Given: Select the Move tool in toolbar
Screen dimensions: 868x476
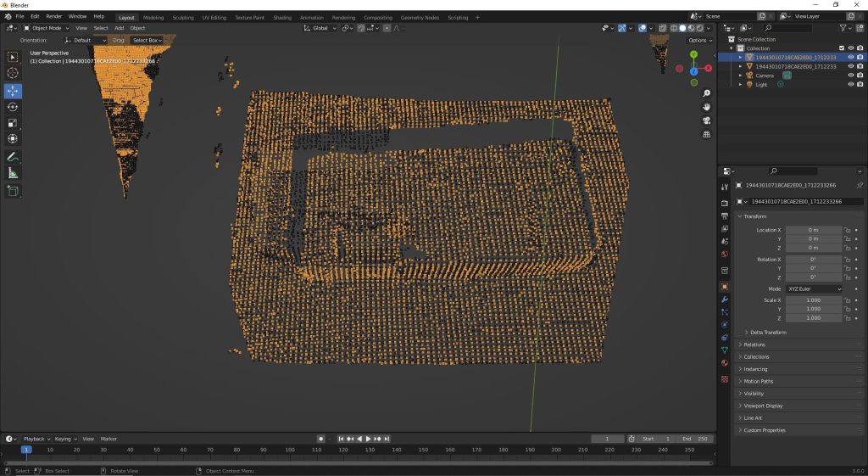Looking at the screenshot, I should (13, 91).
